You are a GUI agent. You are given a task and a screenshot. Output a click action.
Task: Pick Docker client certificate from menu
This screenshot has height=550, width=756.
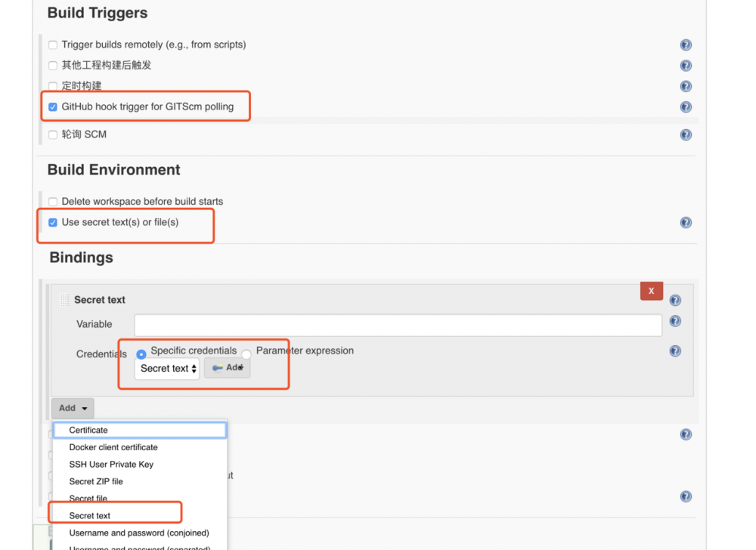pos(113,447)
